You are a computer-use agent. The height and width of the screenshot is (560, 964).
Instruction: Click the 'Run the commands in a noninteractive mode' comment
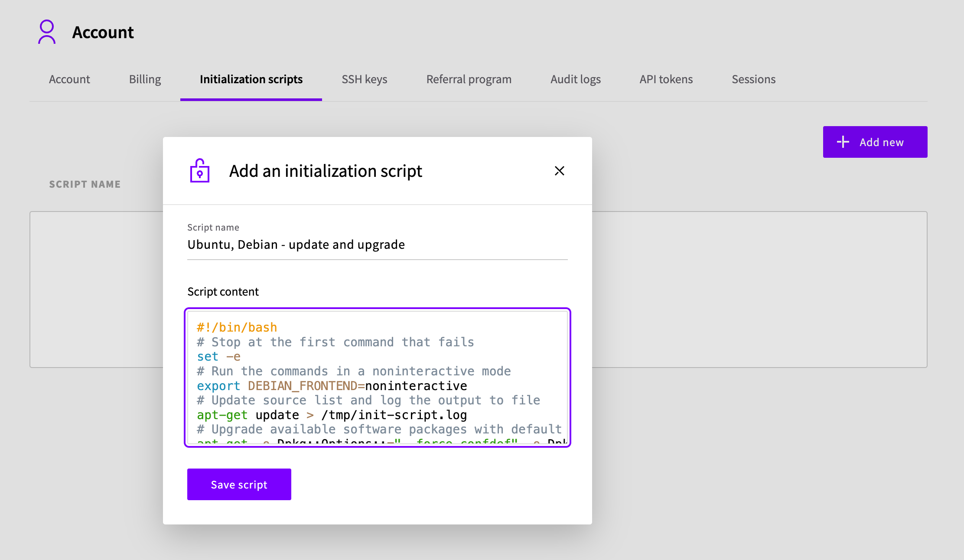[x=354, y=371]
